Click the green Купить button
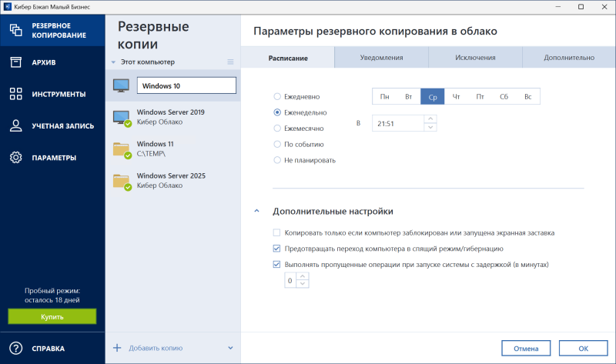This screenshot has width=616, height=364. click(x=52, y=316)
